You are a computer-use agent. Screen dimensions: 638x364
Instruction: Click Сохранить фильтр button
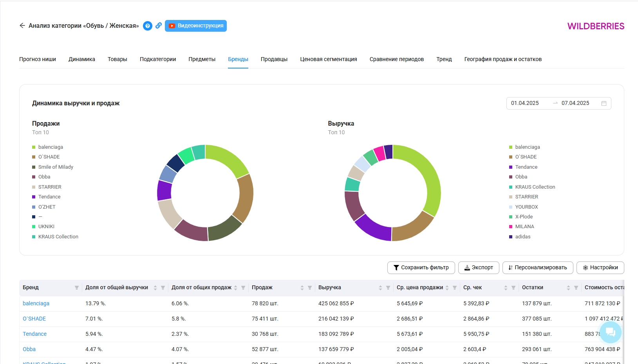point(421,268)
